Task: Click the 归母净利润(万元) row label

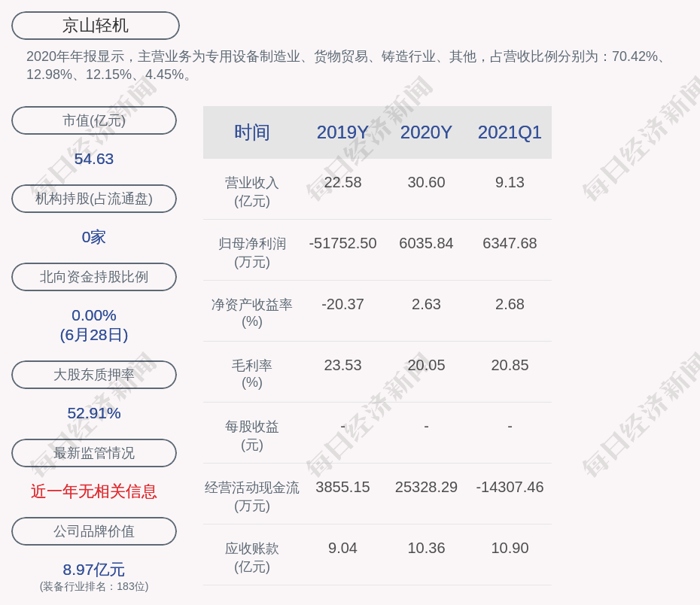Action: pos(251,253)
